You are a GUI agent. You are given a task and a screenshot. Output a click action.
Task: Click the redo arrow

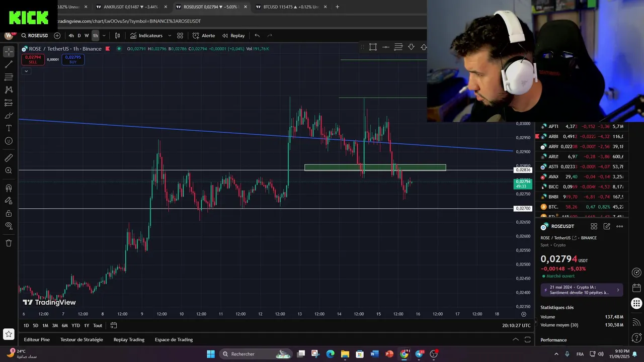pos(270,36)
